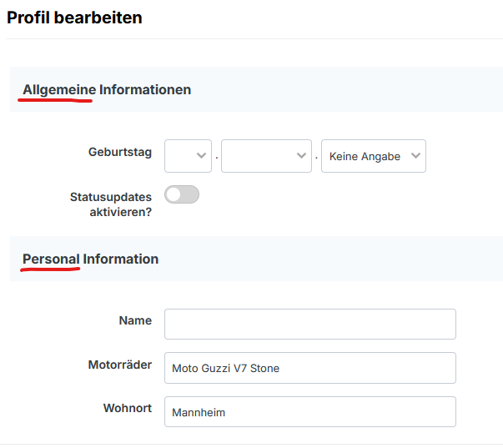Image resolution: width=503 pixels, height=448 pixels.
Task: Click the Statusupdates aktivieren? label
Action: click(111, 204)
